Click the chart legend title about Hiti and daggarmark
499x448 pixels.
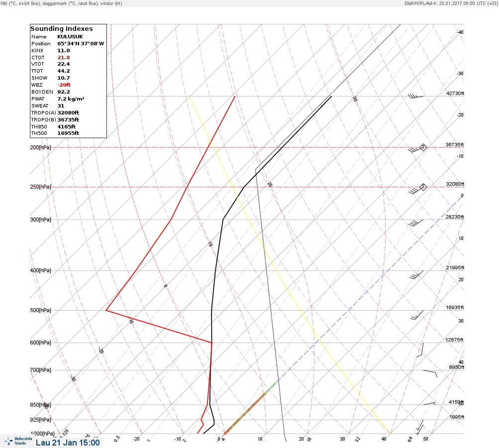pyautogui.click(x=61, y=3)
